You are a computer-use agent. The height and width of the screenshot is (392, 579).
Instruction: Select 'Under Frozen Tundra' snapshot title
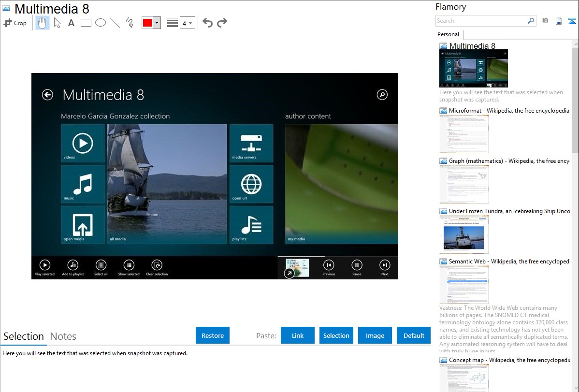tap(509, 211)
